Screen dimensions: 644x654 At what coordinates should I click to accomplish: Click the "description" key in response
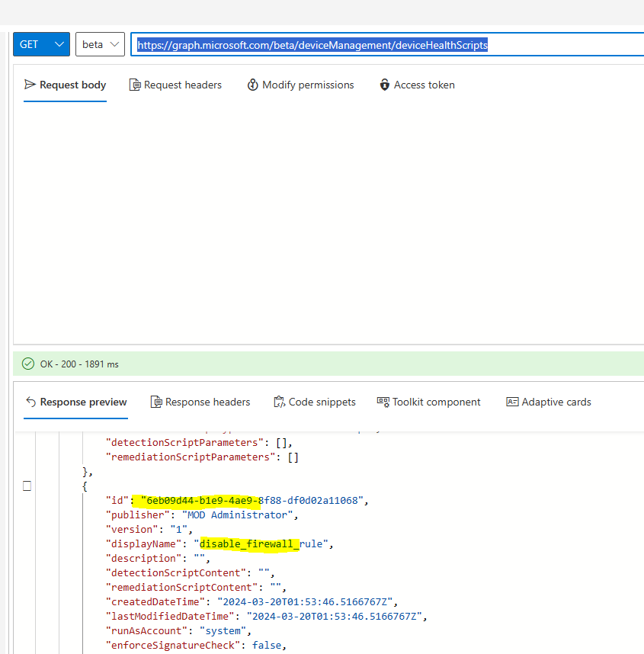(143, 559)
